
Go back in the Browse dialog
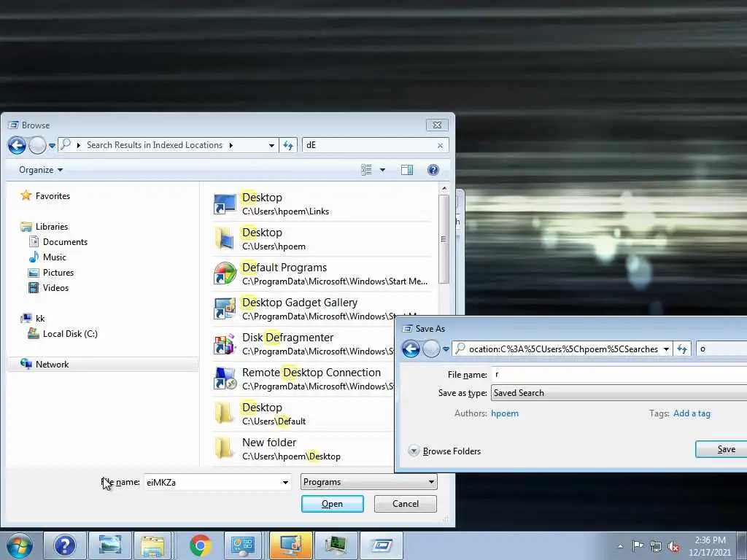(x=17, y=145)
